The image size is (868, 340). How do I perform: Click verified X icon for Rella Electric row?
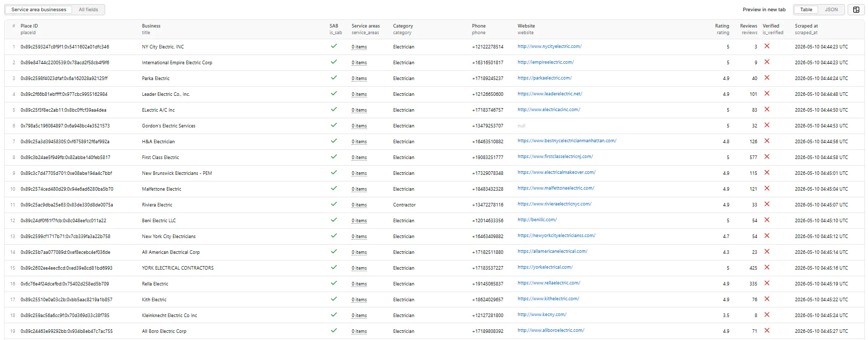tap(766, 283)
